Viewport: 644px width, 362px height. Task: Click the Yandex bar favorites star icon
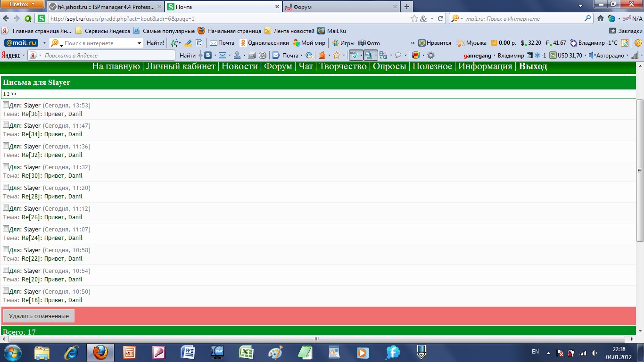pos(337,55)
